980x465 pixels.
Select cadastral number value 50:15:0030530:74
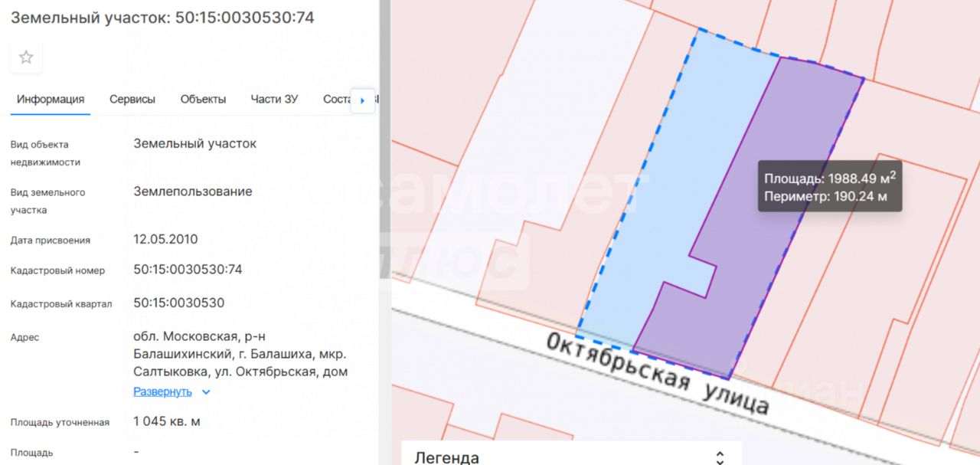coord(188,270)
